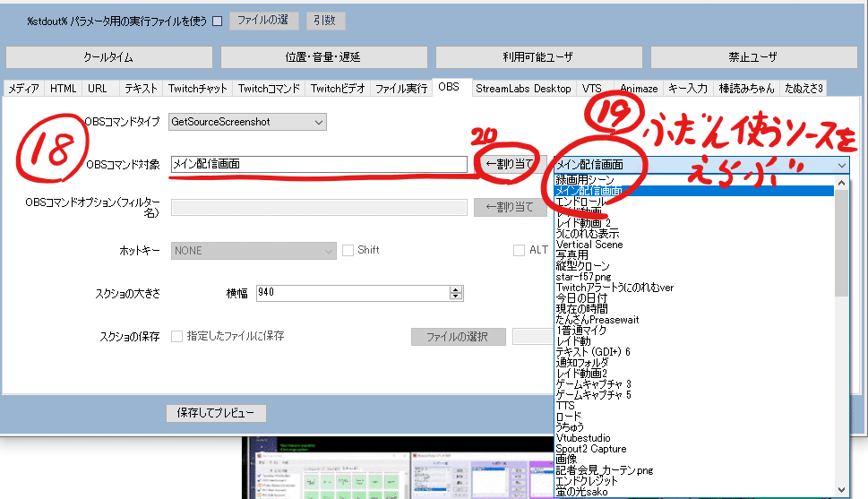Switch to the 棒読みちゃん tab
Viewport: 868px width, 499px height.
point(747,88)
